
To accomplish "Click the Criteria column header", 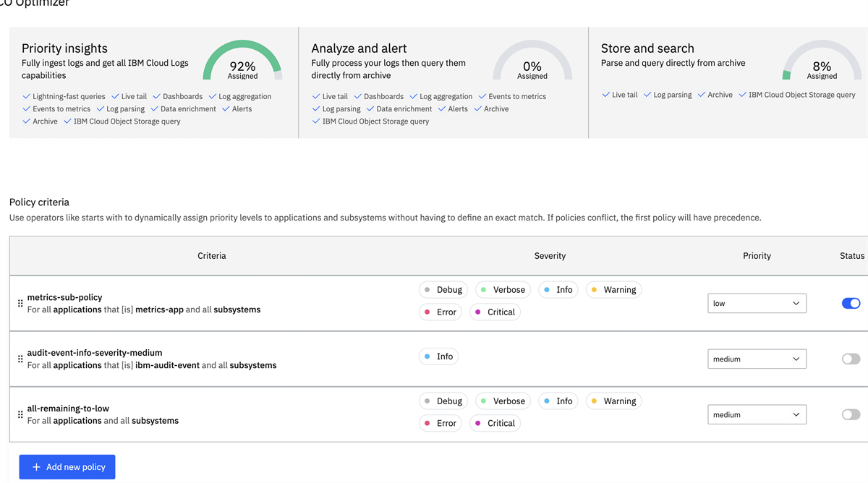I will tap(212, 256).
